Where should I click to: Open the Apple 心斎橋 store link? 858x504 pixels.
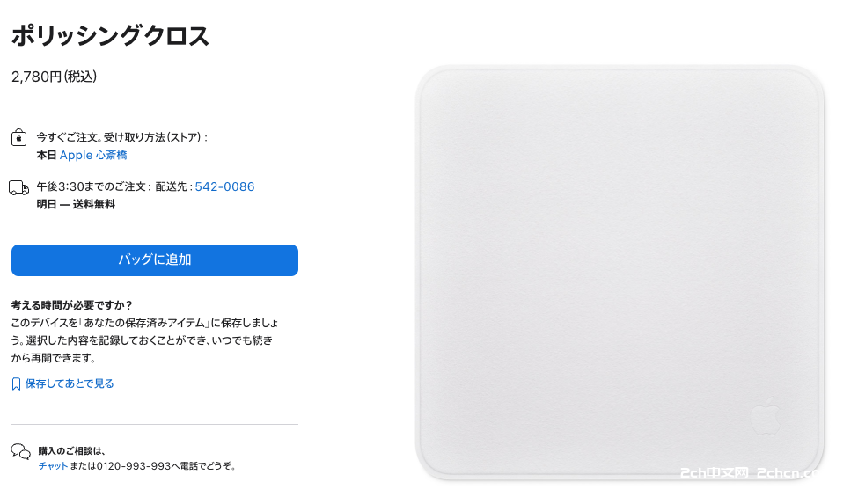click(x=93, y=155)
